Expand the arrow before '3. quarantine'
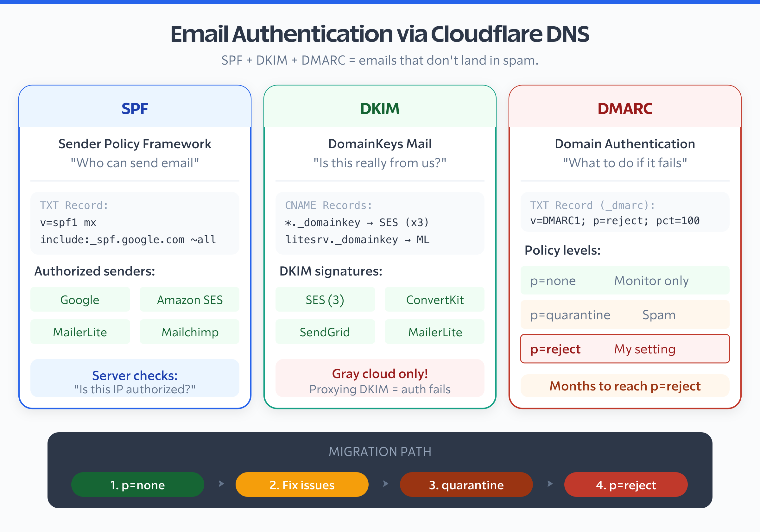This screenshot has height=532, width=760. (385, 485)
